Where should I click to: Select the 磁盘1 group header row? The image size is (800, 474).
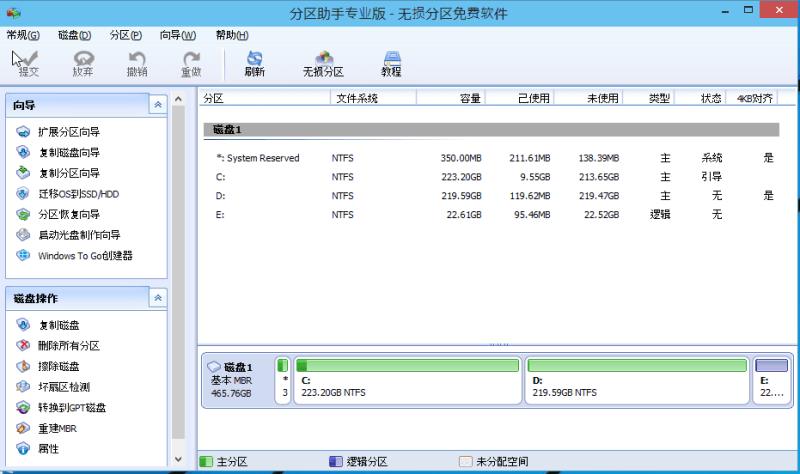tap(491, 130)
